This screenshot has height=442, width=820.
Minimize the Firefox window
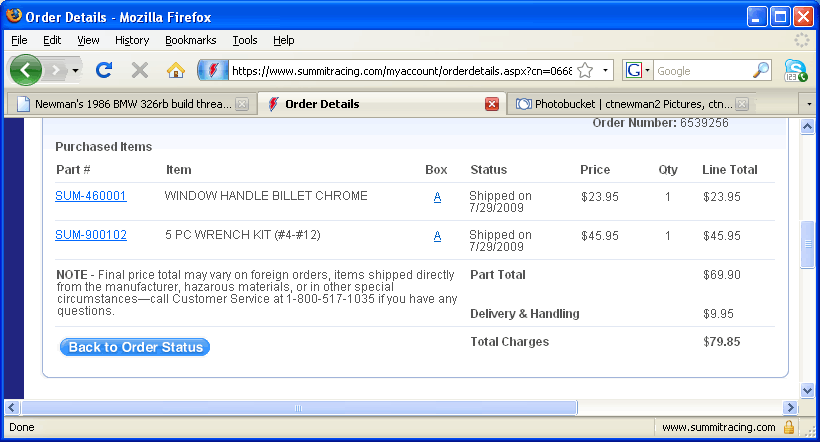click(x=756, y=17)
